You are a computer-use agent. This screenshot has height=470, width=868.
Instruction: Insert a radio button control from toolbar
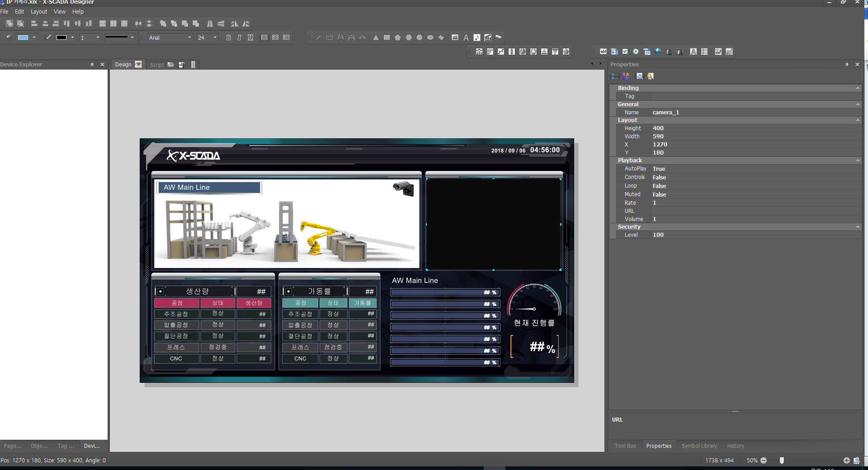click(x=636, y=52)
